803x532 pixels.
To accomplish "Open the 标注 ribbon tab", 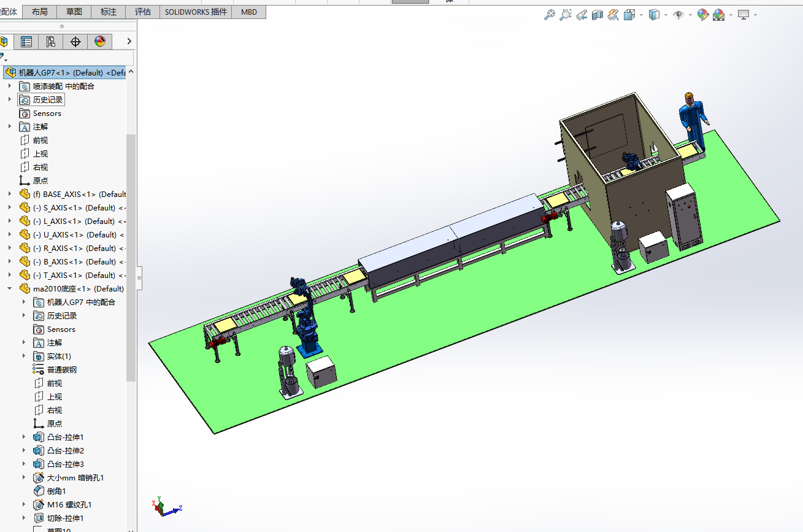I will 109,12.
